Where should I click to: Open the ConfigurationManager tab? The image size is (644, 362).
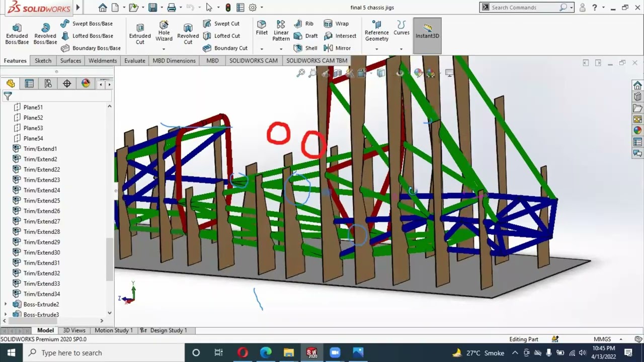click(48, 84)
